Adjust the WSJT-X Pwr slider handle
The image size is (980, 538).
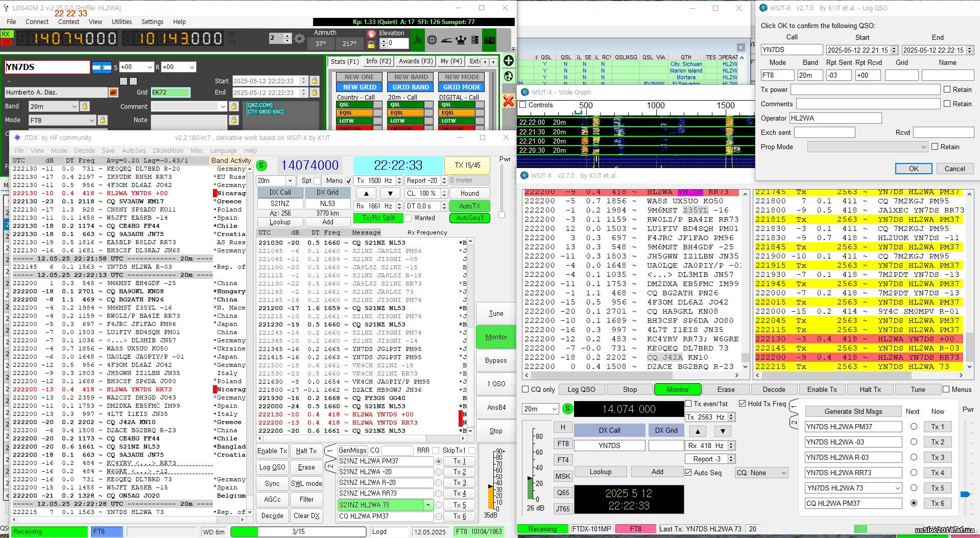[965, 494]
